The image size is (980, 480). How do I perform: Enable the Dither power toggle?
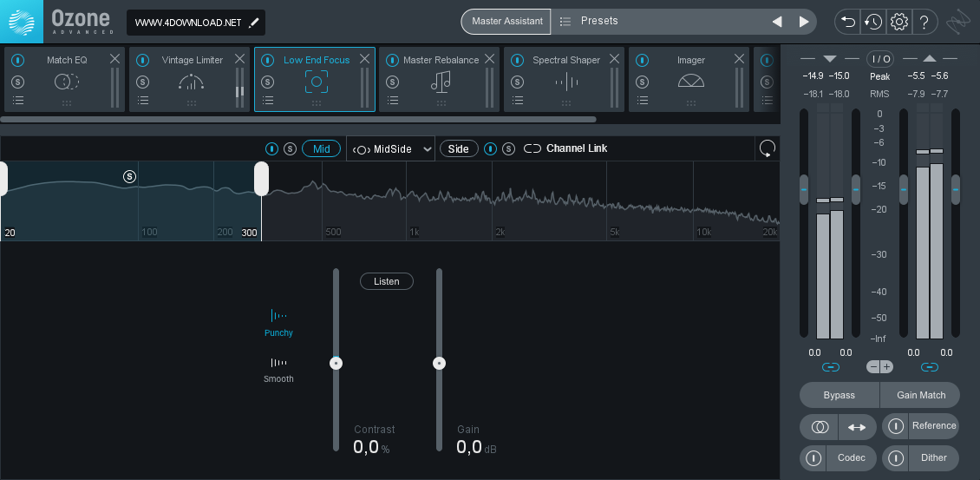[x=896, y=458]
